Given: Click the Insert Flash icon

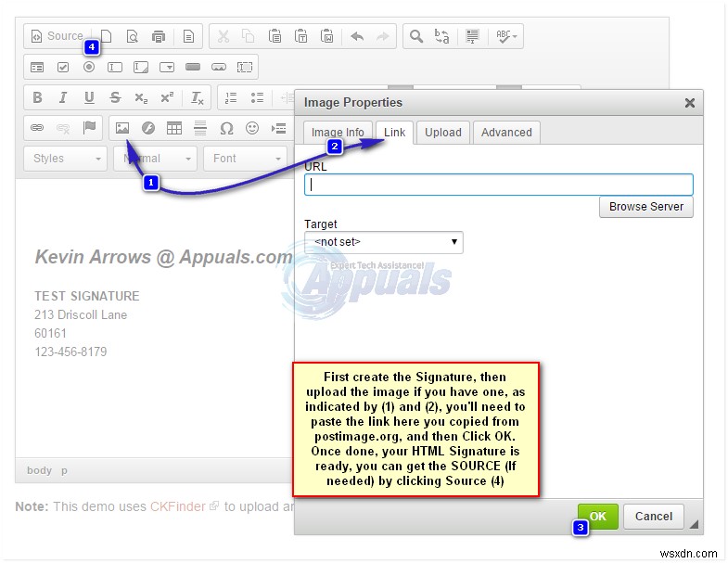Looking at the screenshot, I should [x=148, y=128].
